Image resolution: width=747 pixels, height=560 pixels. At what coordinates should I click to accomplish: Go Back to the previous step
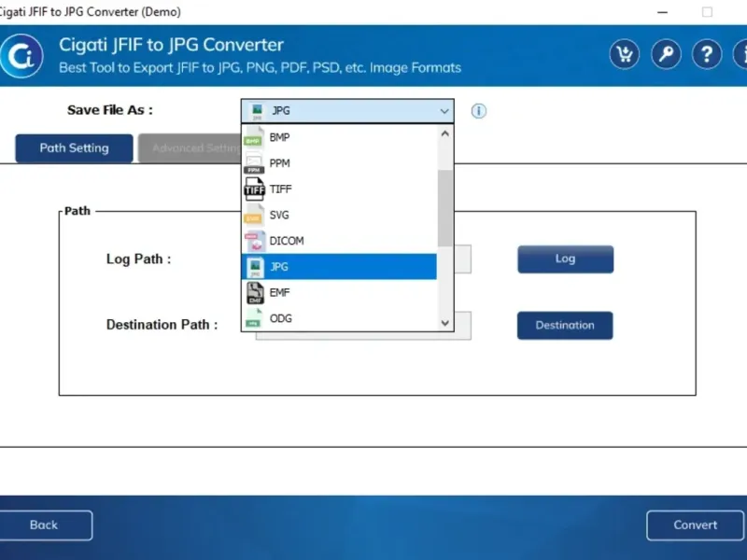[x=44, y=525]
